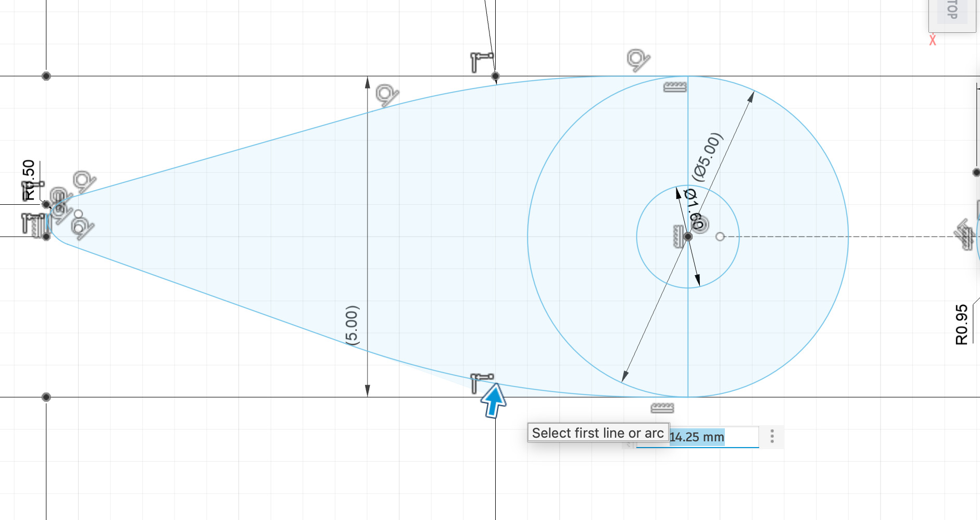Click the equal constraint comb icon at the circle center
The height and width of the screenshot is (520, 980).
(x=677, y=236)
